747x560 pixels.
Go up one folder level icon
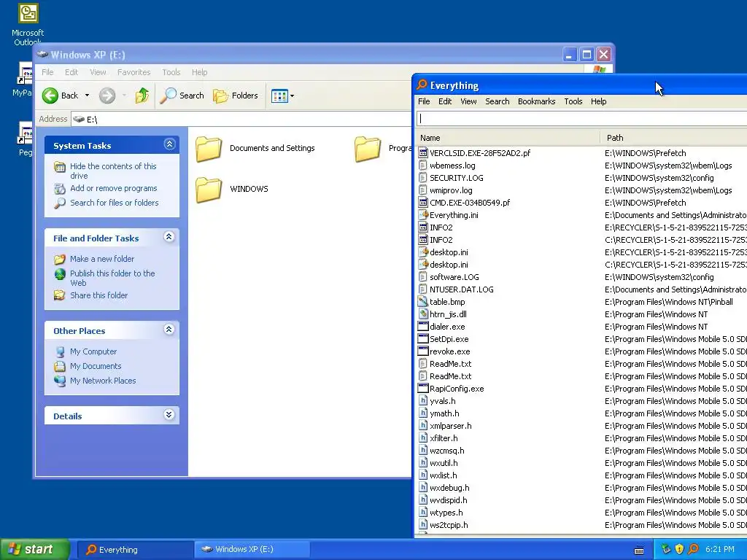[x=142, y=96]
